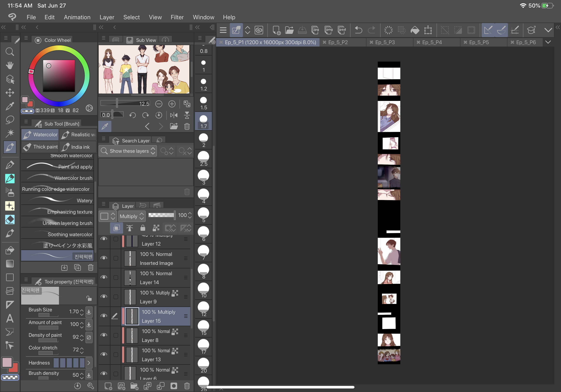Select the Text tool

pos(10,318)
